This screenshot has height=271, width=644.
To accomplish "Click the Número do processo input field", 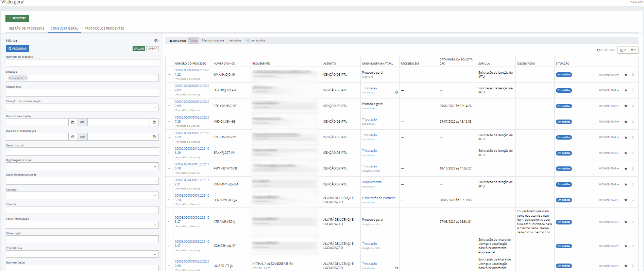I will click(x=82, y=63).
